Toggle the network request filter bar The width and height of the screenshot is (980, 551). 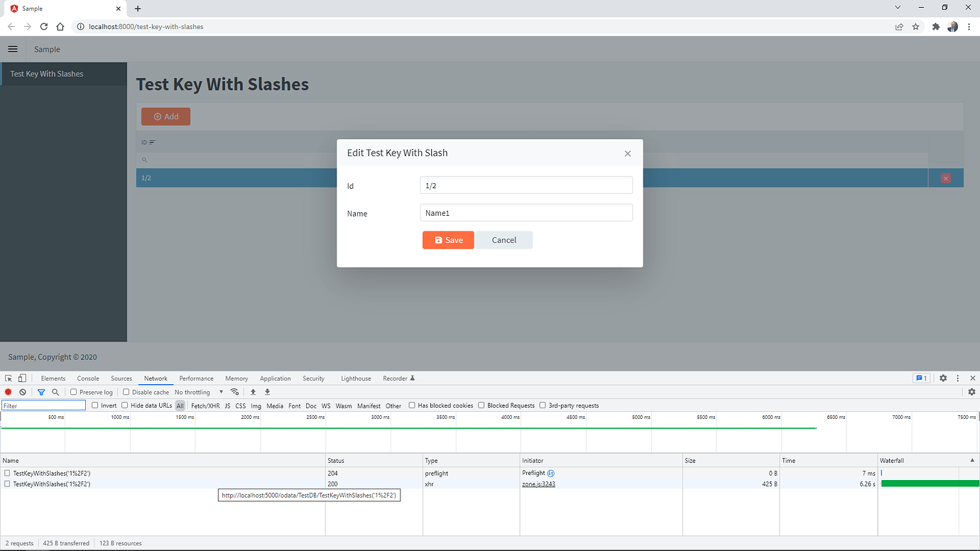[x=40, y=391]
